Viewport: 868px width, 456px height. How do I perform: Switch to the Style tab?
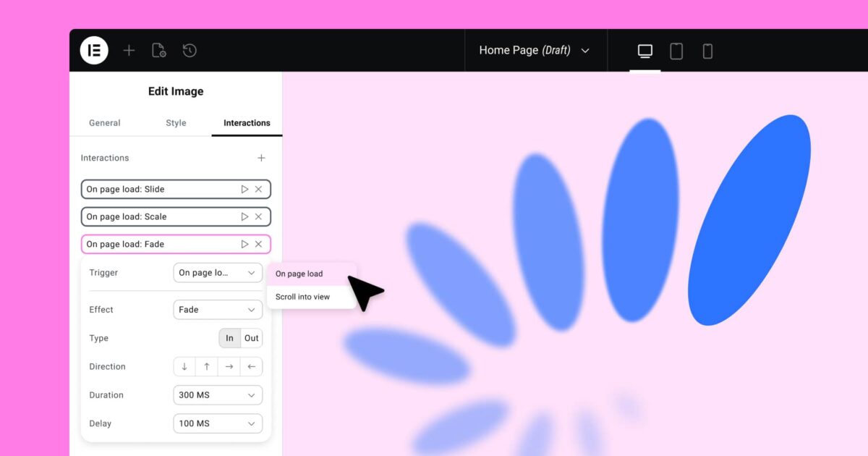(176, 123)
